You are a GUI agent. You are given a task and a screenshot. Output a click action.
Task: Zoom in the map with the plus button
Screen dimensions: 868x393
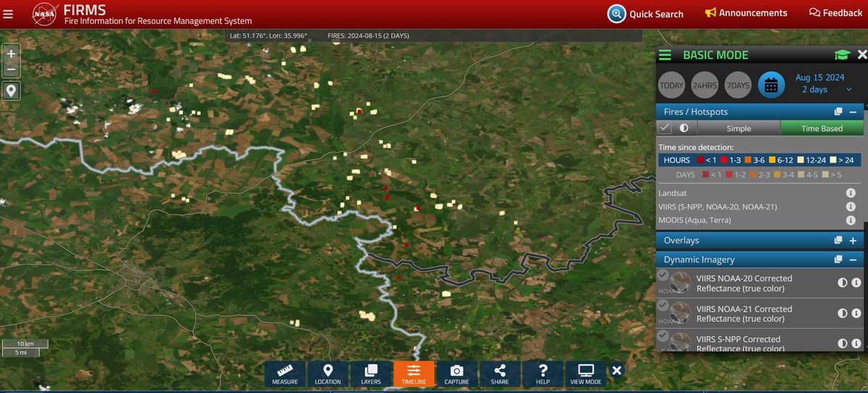pos(11,54)
